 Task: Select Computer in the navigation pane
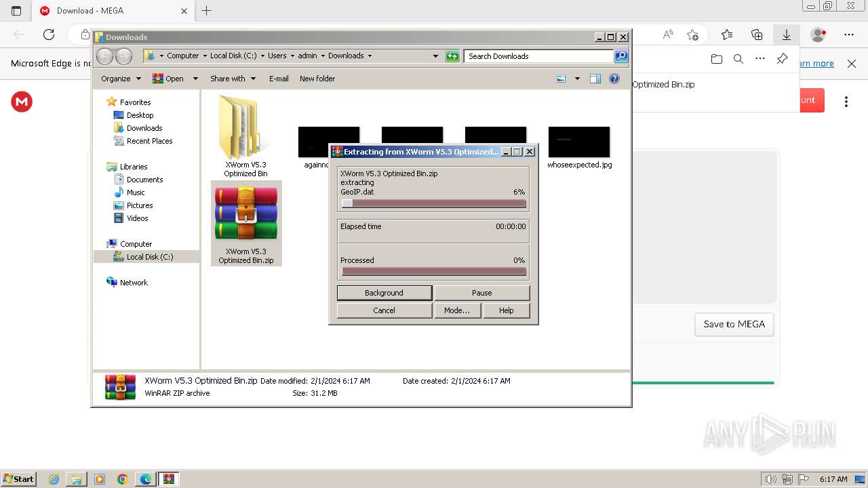(x=136, y=244)
